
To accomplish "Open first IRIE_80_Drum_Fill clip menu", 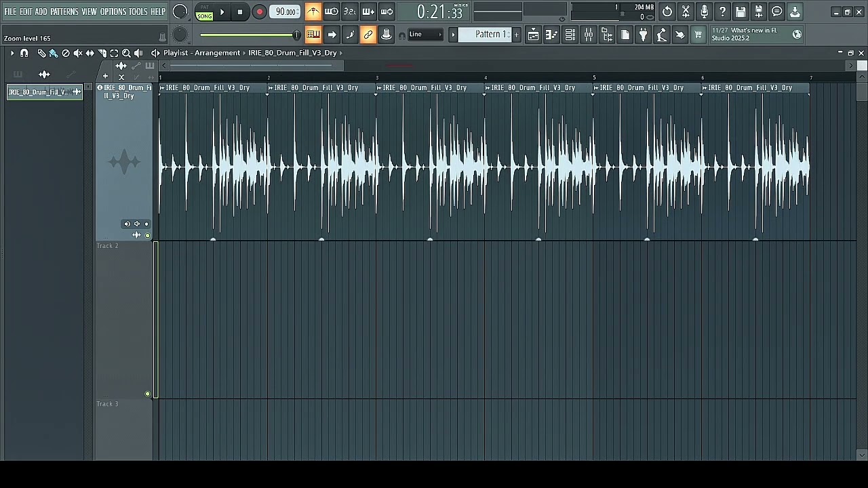I will tap(163, 87).
